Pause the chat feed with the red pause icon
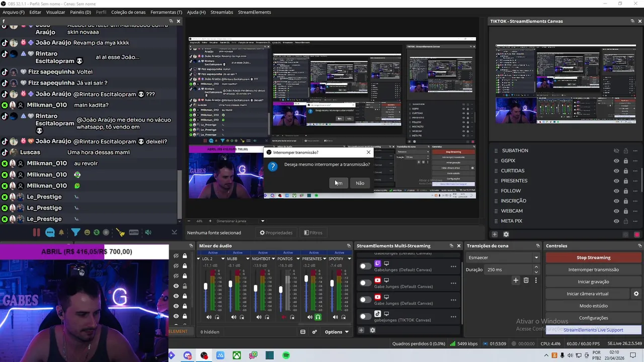Viewport: 644px width, 362px height. click(36, 232)
